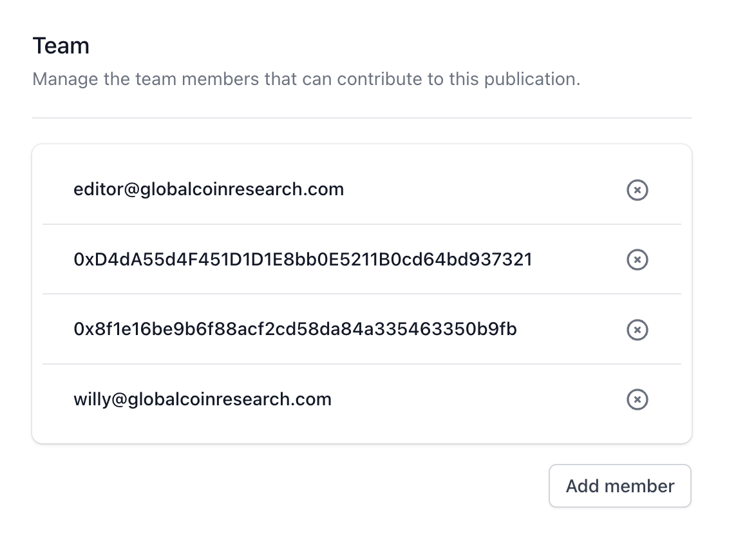Remove editor@globalcoinresearch.com from the team
The image size is (756, 558).
[x=637, y=190]
